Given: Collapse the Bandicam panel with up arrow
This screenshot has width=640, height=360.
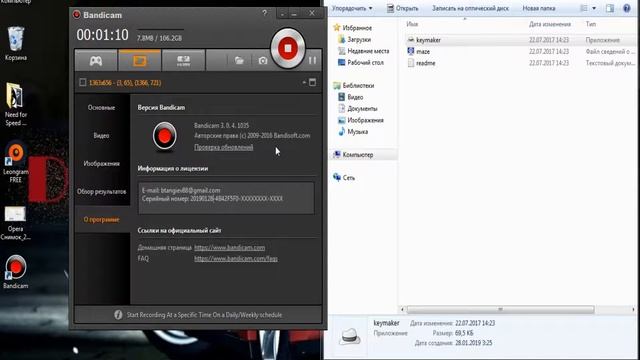Looking at the screenshot, I should coord(304,82).
